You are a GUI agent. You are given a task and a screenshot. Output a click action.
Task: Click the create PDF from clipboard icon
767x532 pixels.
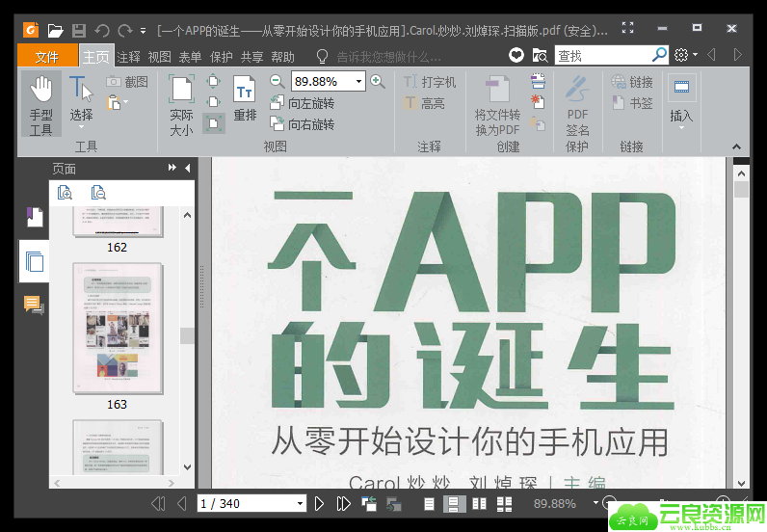click(538, 123)
